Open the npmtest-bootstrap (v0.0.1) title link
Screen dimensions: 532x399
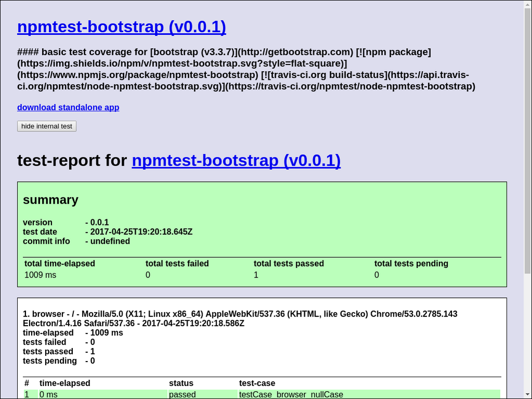tap(122, 26)
